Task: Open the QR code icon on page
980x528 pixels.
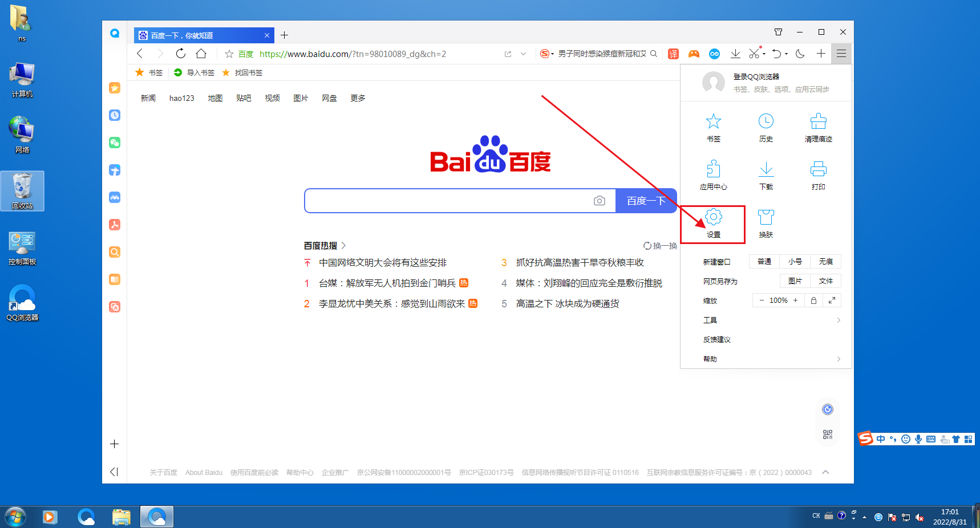Action: [828, 434]
